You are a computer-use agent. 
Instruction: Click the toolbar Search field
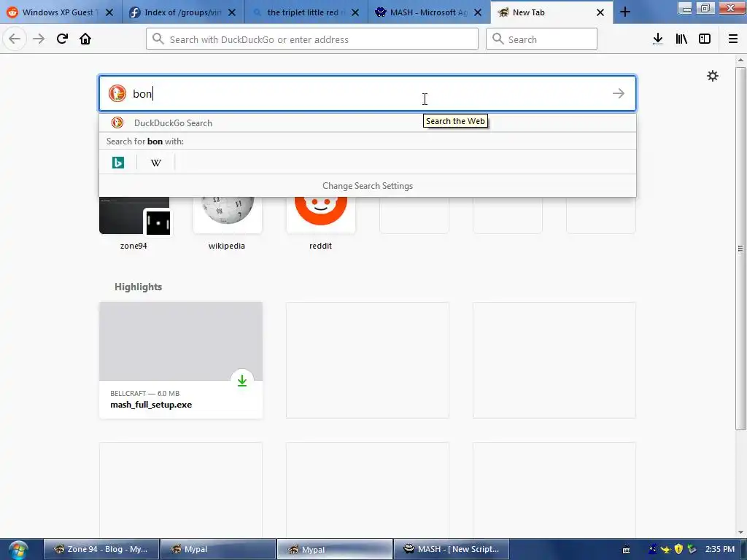point(541,39)
